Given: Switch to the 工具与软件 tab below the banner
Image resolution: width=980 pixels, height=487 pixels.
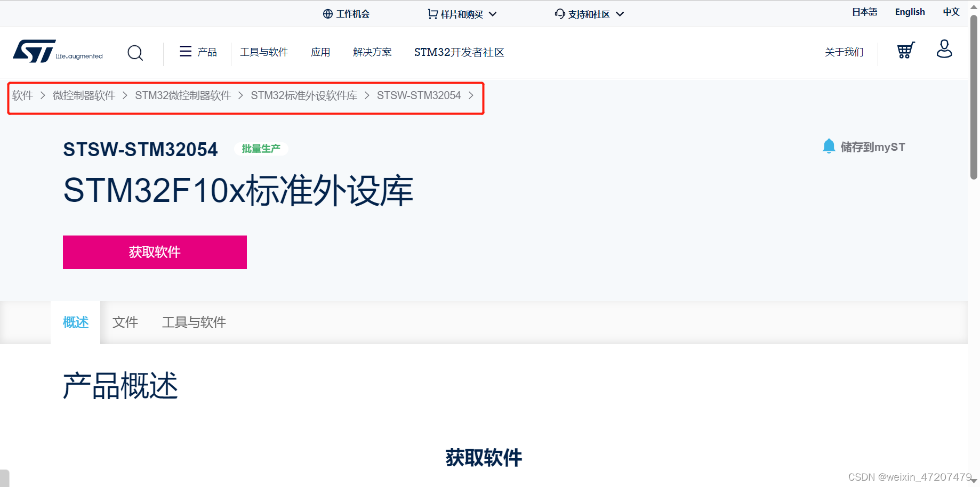Looking at the screenshot, I should (x=194, y=322).
